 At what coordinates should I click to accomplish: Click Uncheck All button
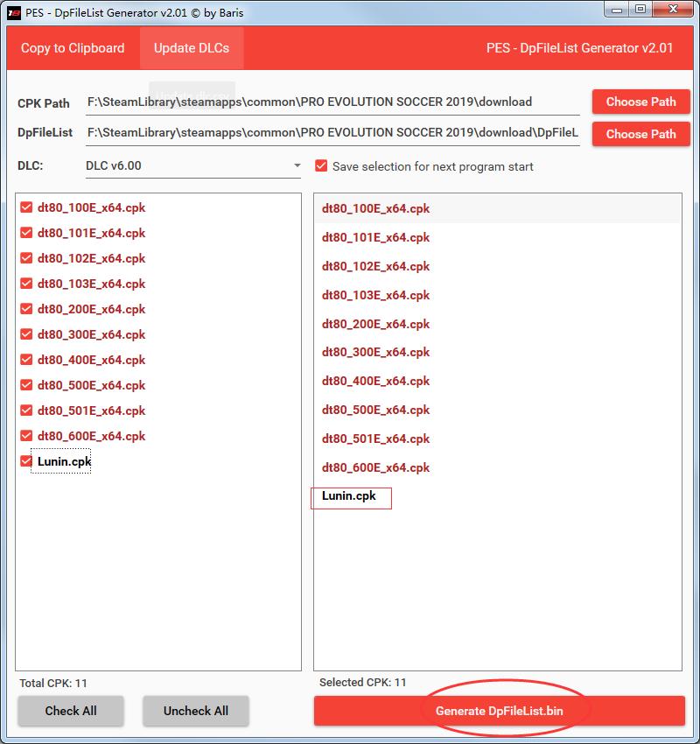[196, 711]
